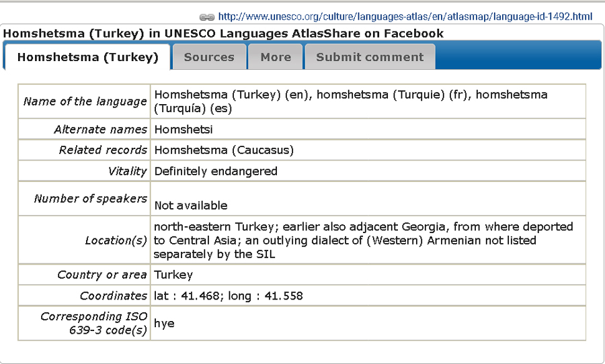The height and width of the screenshot is (364, 605).
Task: Select the Submit comment tab
Action: click(x=370, y=57)
